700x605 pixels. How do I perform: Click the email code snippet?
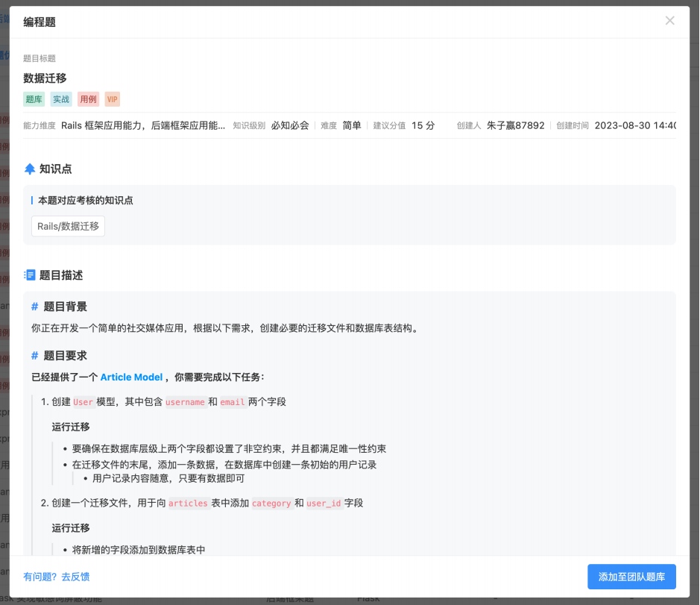pyautogui.click(x=233, y=402)
